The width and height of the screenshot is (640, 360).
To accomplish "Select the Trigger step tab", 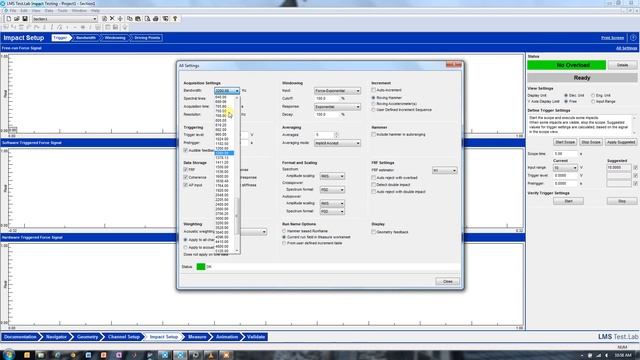I will [x=60, y=38].
